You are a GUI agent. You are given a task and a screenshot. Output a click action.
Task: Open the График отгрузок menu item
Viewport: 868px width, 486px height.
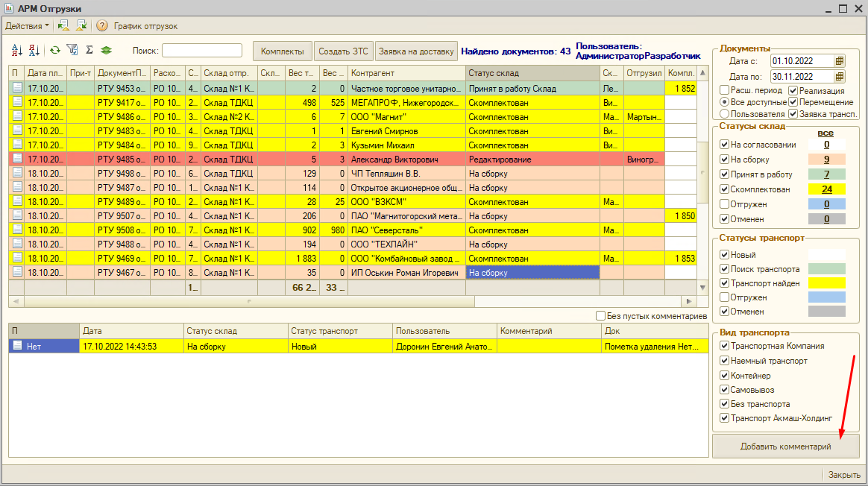point(145,26)
